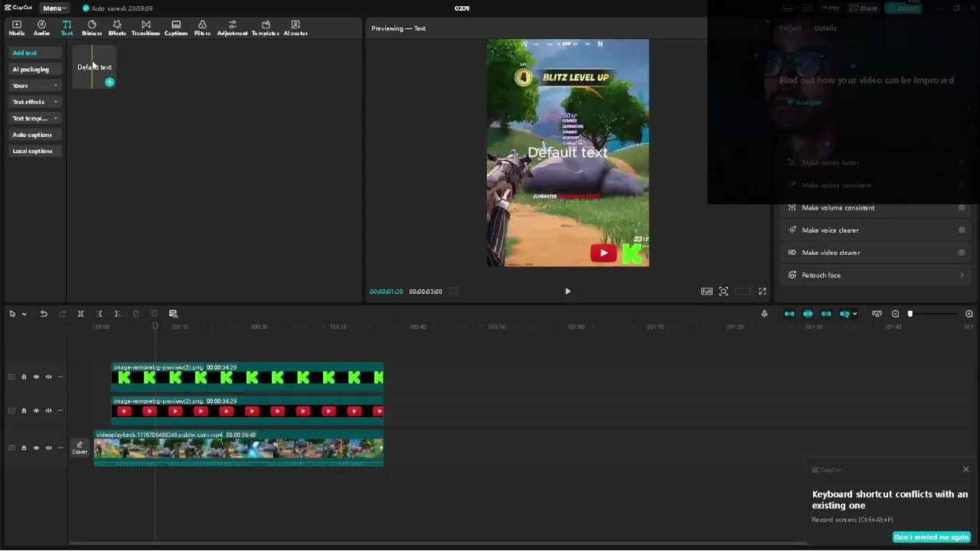
Task: Open preview-axis dropdown arrow in timeline toolbar
Action: pos(854,314)
